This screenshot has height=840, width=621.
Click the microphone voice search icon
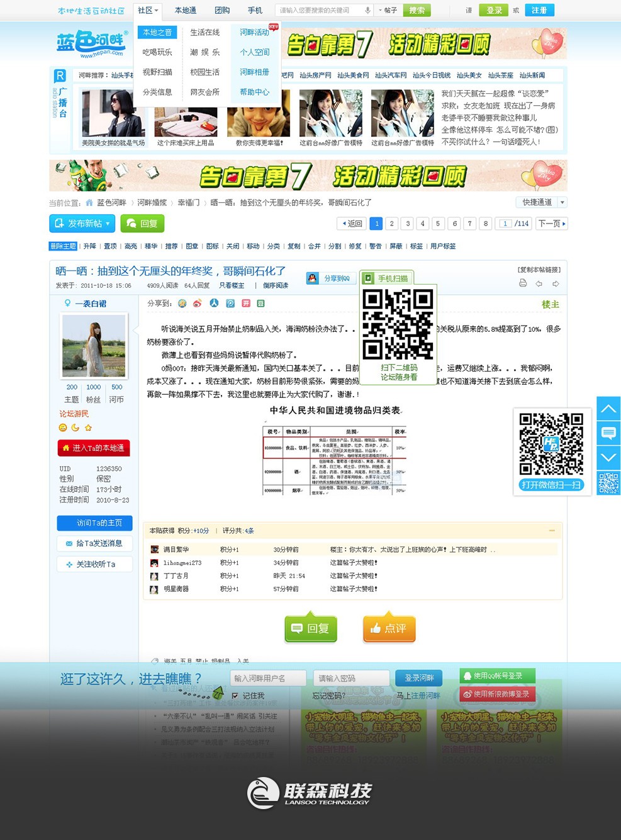click(x=367, y=10)
